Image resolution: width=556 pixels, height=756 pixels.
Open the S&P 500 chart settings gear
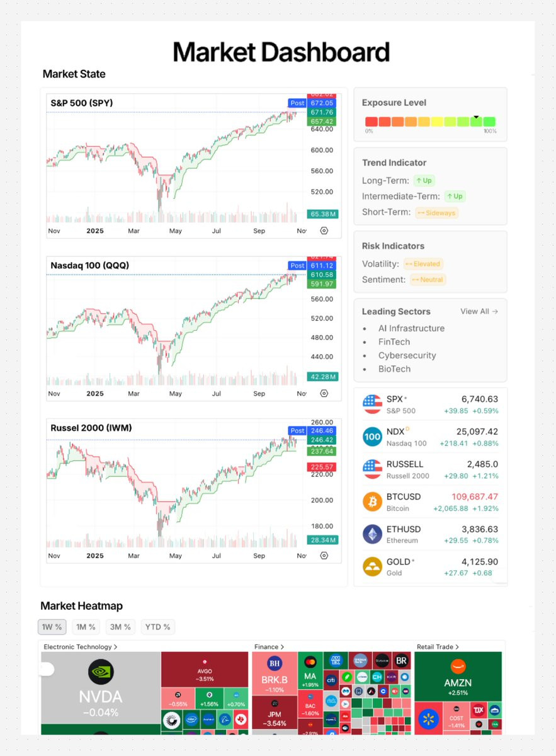coord(324,231)
